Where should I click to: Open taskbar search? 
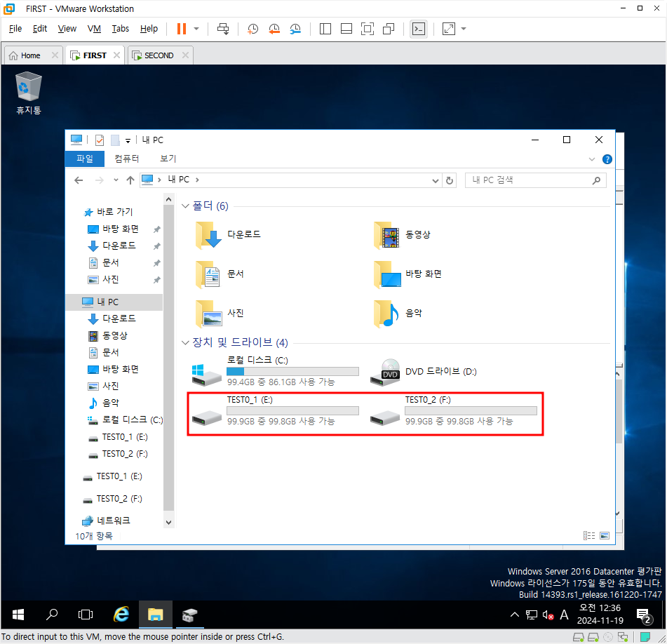pyautogui.click(x=52, y=615)
